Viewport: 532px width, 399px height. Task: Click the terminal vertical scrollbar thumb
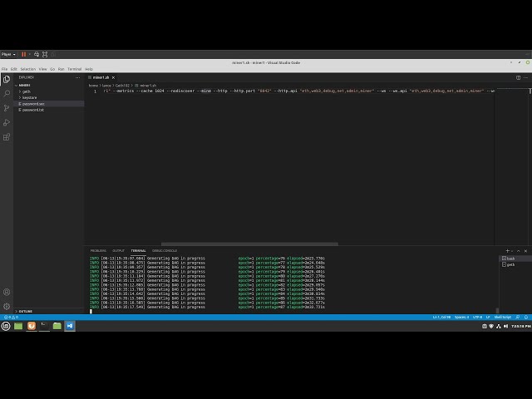(497, 310)
